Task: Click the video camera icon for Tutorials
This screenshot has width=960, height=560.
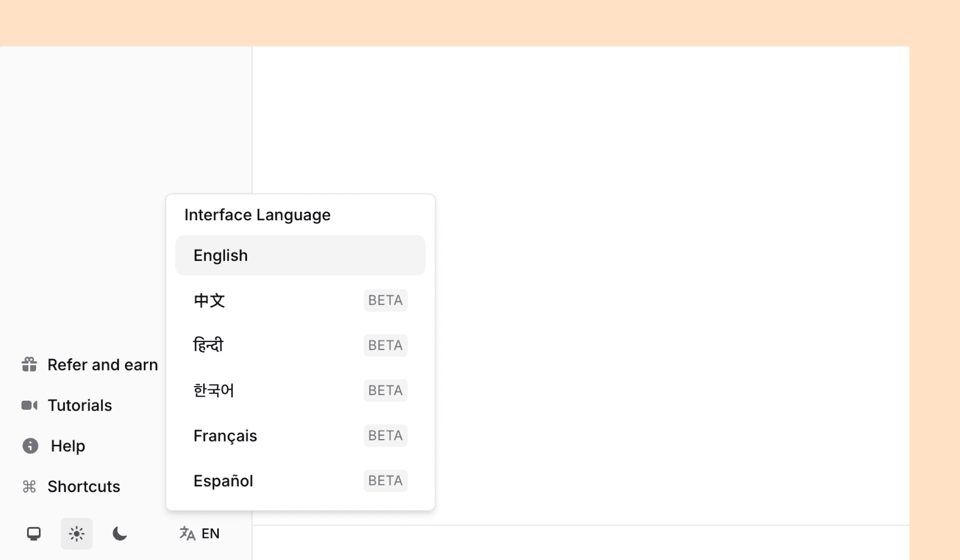Action: (30, 405)
